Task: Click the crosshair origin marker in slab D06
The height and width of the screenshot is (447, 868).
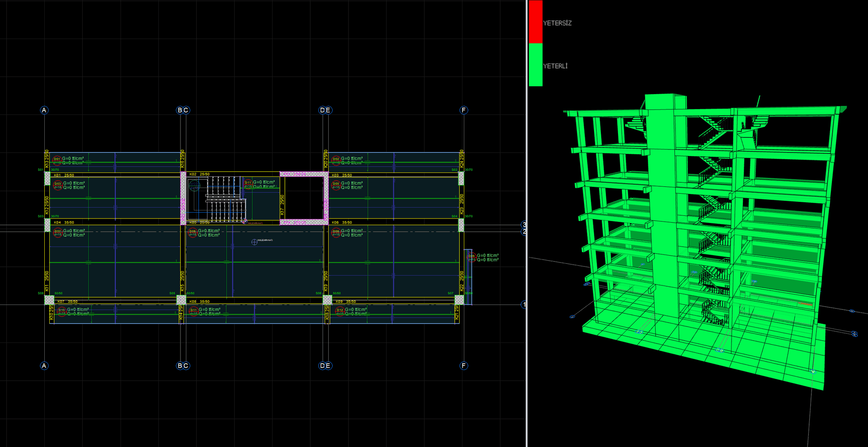Action: point(255,242)
